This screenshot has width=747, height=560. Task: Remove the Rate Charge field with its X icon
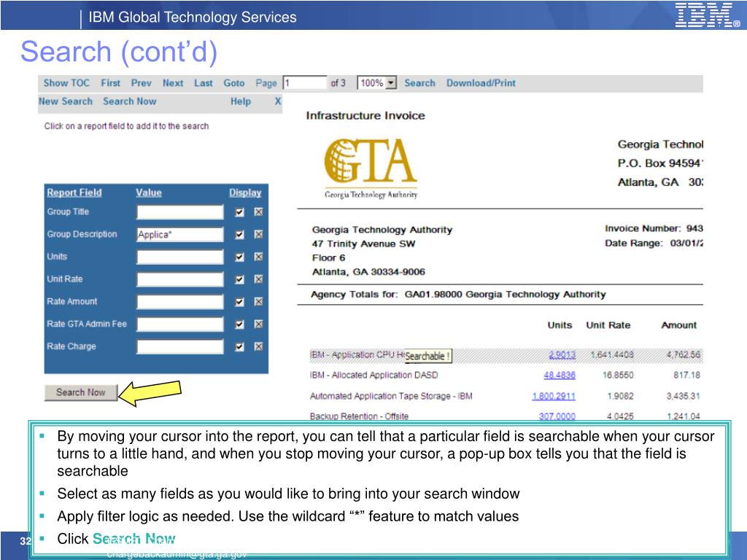click(258, 346)
